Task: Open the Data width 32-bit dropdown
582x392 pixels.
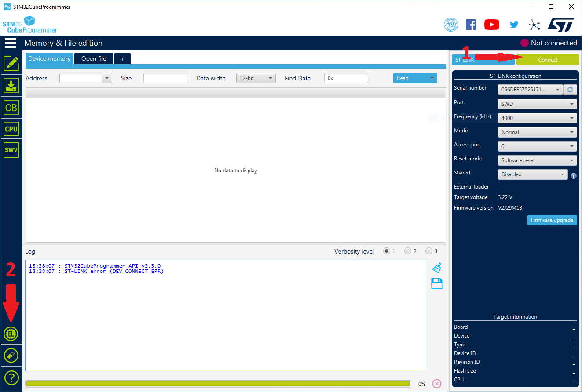Action: coord(256,78)
